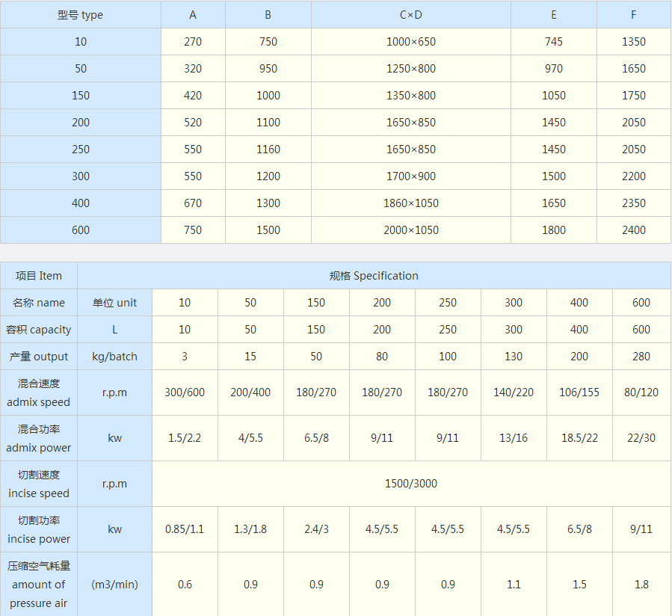The image size is (672, 616).
Task: Click the 1000×650 dimension cell
Action: [x=410, y=42]
